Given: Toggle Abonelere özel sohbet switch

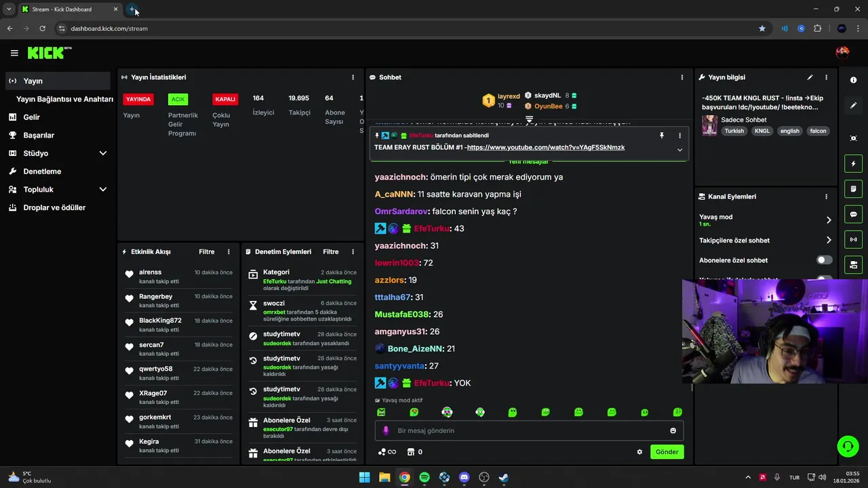Looking at the screenshot, I should (824, 260).
